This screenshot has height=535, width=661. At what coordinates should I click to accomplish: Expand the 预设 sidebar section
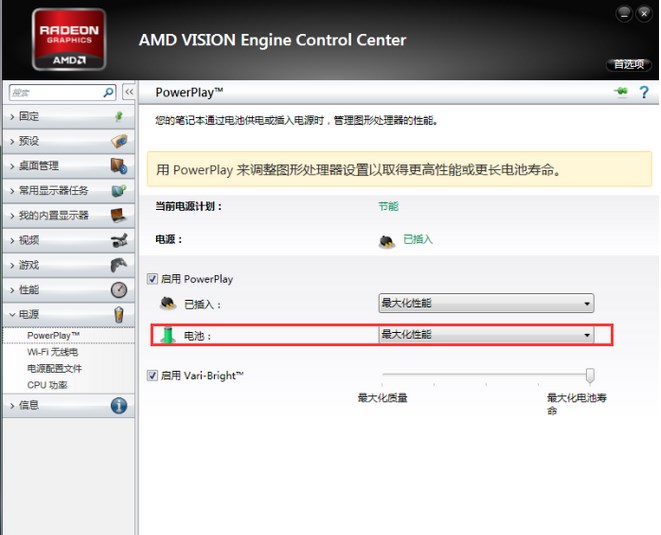[x=68, y=141]
